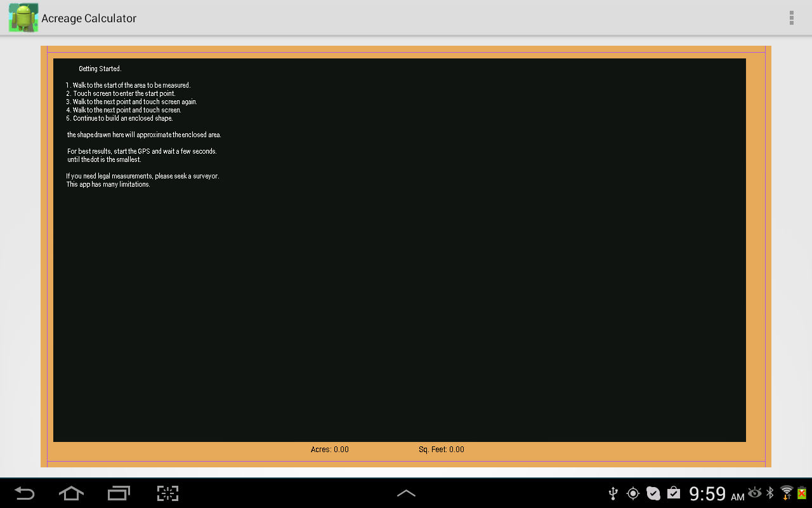This screenshot has height=508, width=812.
Task: Tap the Bluetooth status icon
Action: point(770,493)
